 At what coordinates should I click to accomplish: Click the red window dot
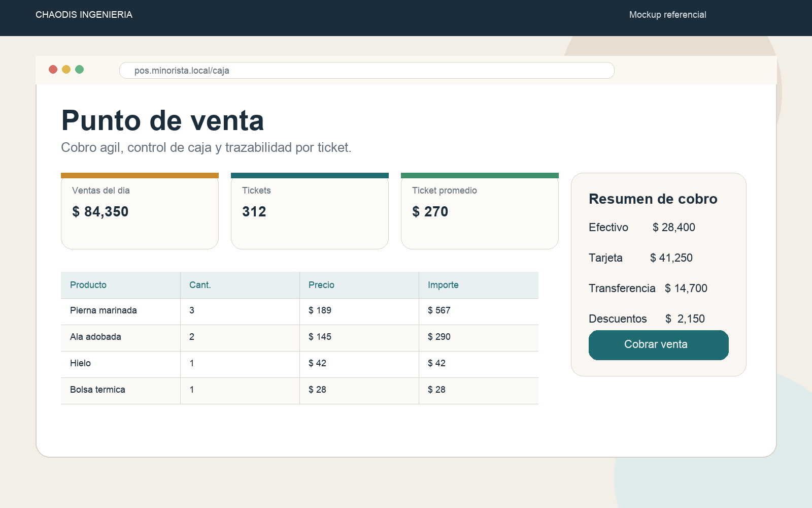pos(53,70)
